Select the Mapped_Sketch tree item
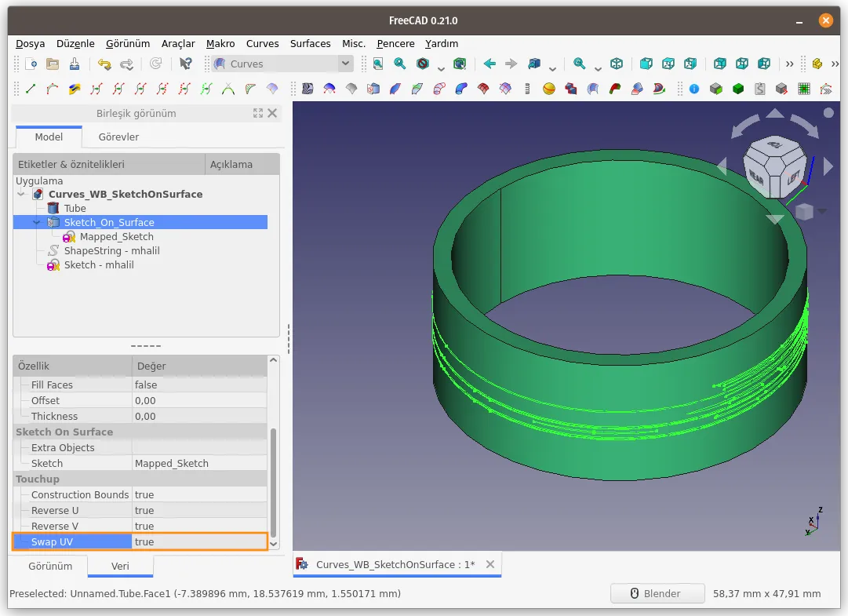 click(x=116, y=236)
